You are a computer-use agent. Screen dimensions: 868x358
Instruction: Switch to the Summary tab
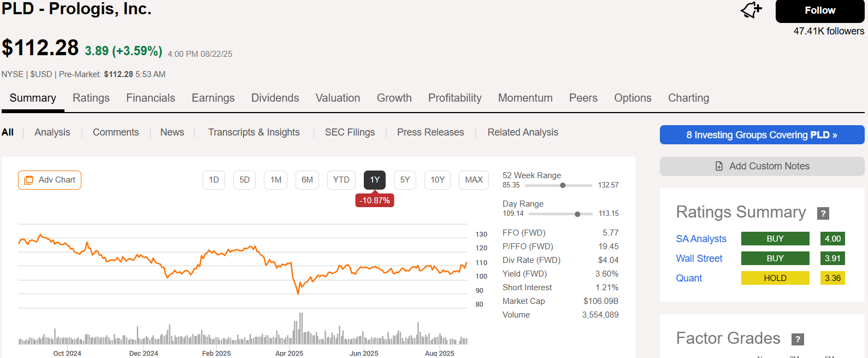pyautogui.click(x=33, y=98)
